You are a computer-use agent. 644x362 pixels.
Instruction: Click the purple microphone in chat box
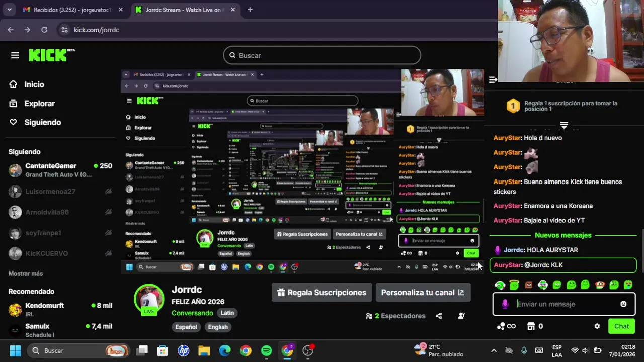coord(505,304)
